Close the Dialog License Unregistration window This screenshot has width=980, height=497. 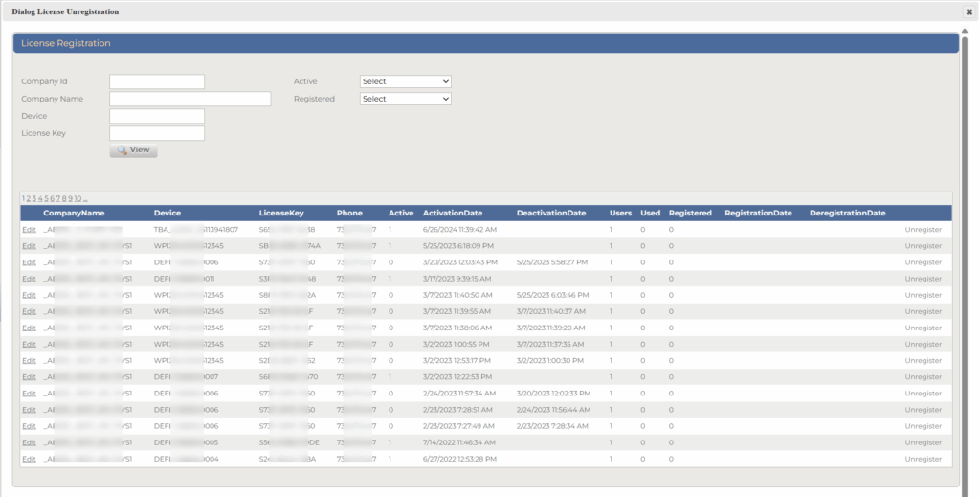click(x=969, y=11)
